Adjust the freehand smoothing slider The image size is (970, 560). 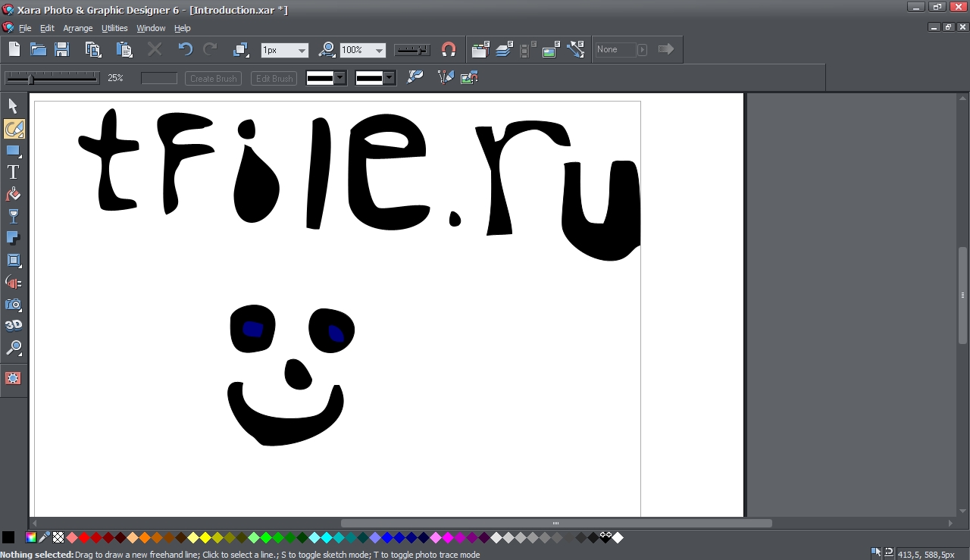pos(52,78)
